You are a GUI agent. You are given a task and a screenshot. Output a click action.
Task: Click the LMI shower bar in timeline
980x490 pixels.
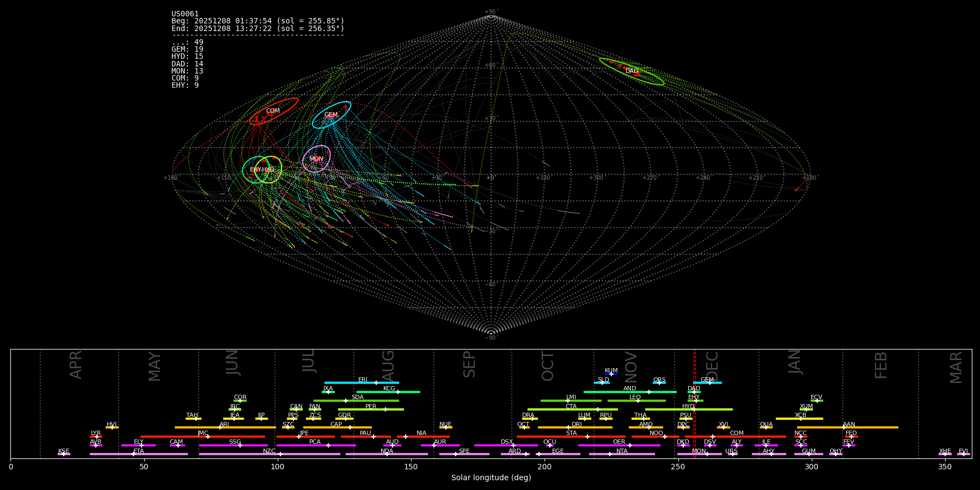point(571,401)
